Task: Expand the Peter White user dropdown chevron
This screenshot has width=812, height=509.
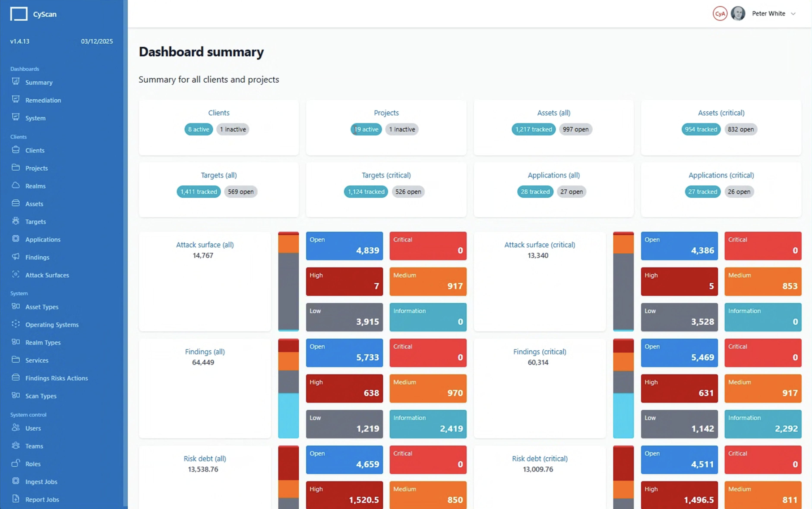Action: click(x=793, y=14)
